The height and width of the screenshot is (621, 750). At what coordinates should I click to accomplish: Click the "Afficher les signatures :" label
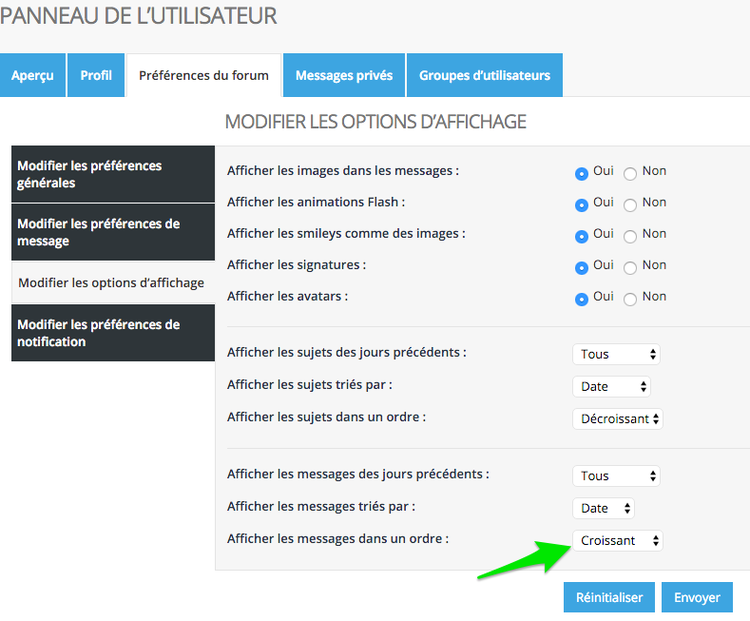coord(297,265)
